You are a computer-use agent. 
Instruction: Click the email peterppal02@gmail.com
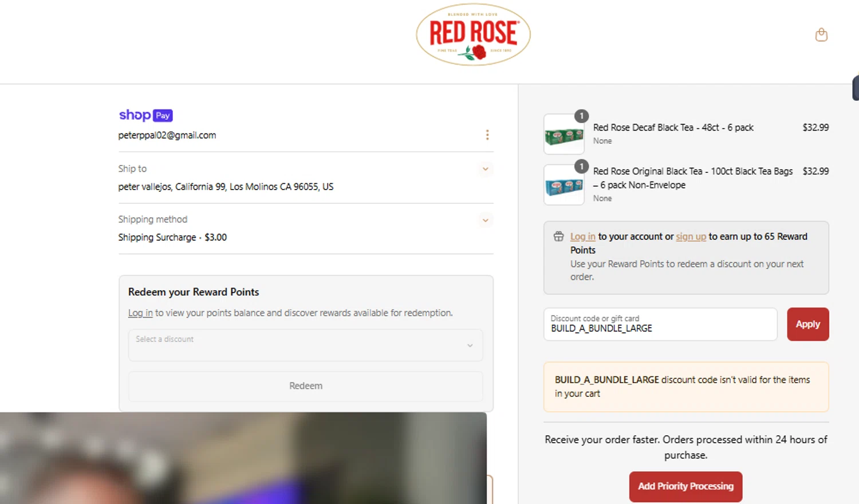(x=167, y=135)
